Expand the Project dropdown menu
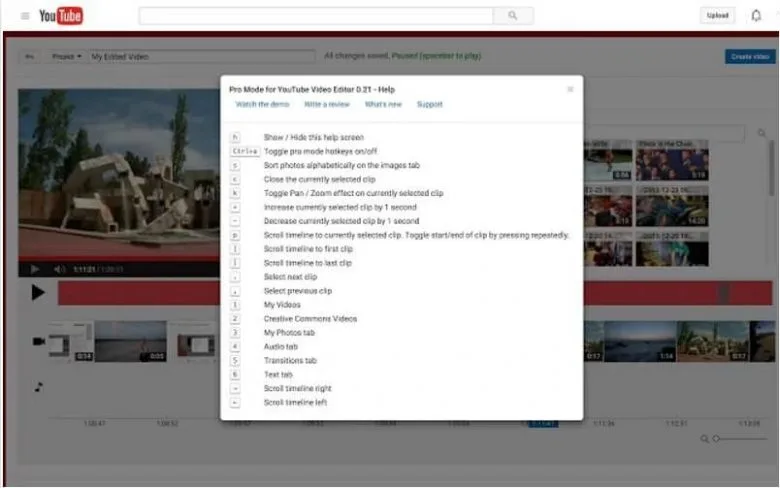 coord(67,57)
